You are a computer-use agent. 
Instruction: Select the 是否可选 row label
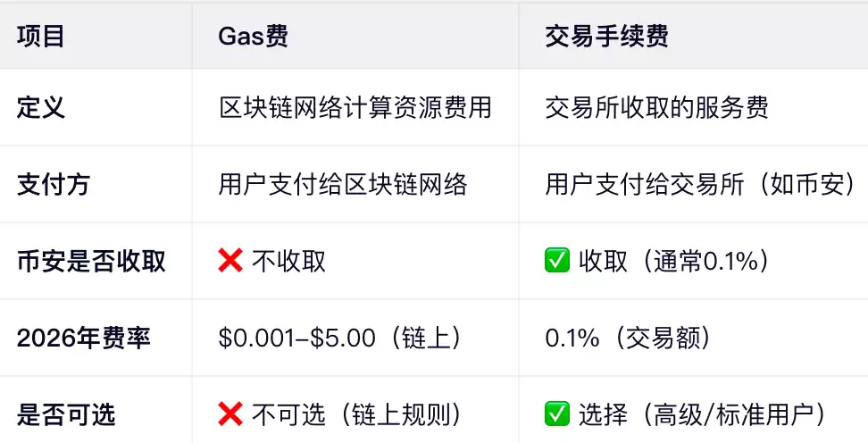click(x=66, y=414)
